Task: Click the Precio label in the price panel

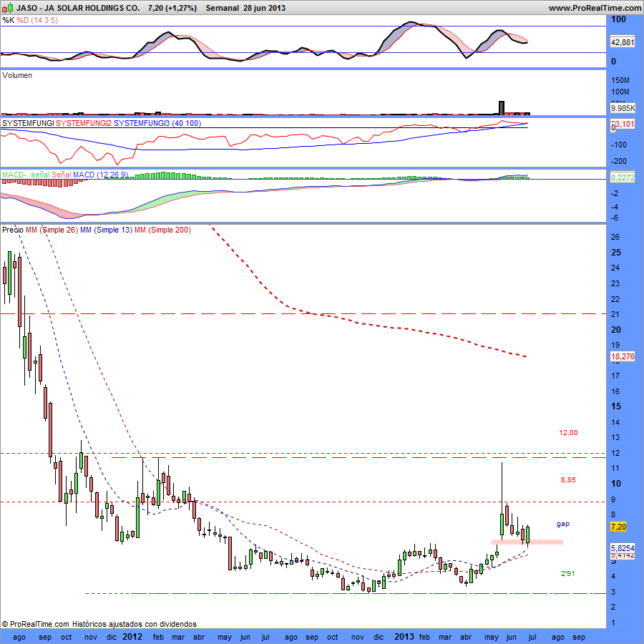Action: click(13, 230)
